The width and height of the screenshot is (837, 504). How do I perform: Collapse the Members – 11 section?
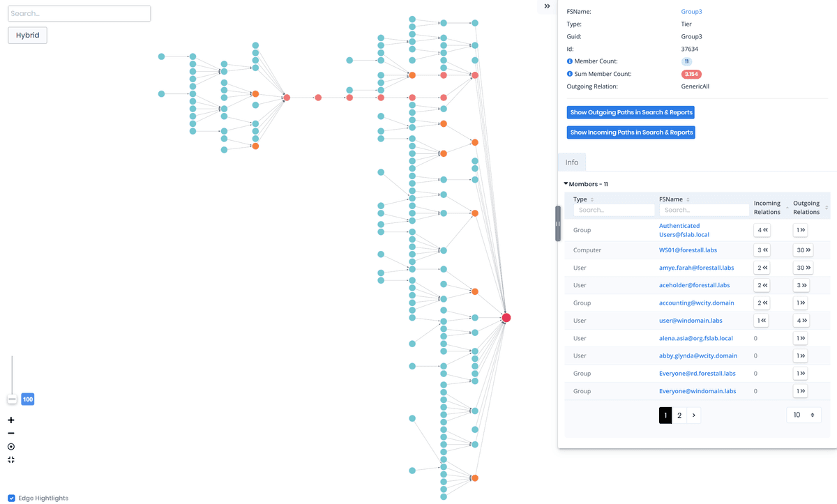(566, 183)
